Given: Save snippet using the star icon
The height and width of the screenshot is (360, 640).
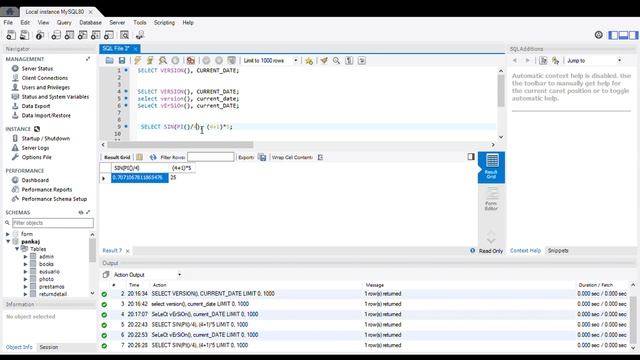Looking at the screenshot, I should (309, 61).
